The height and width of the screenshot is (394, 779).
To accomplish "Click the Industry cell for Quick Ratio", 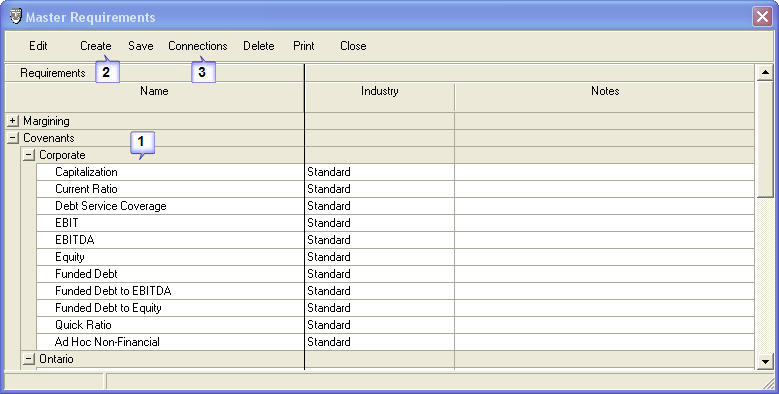I will point(380,325).
